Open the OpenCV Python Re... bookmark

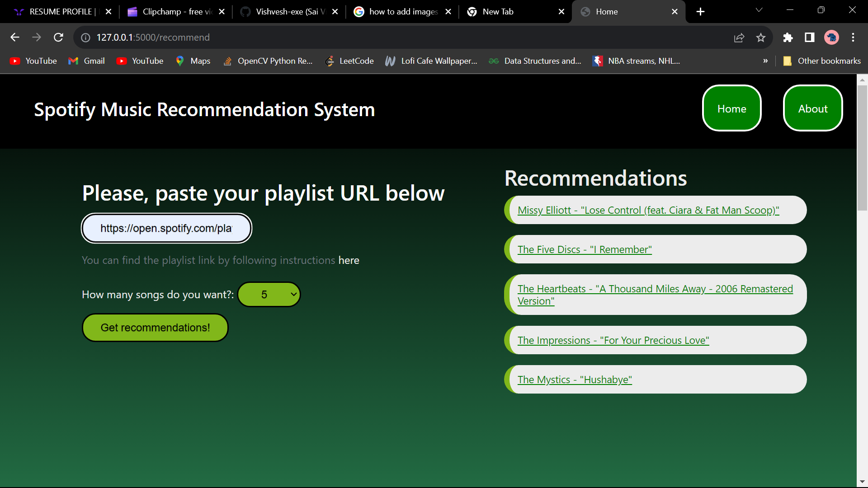coord(268,61)
